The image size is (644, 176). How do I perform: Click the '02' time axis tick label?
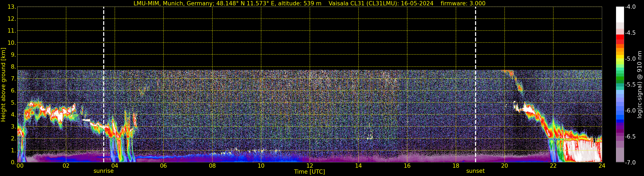66,166
